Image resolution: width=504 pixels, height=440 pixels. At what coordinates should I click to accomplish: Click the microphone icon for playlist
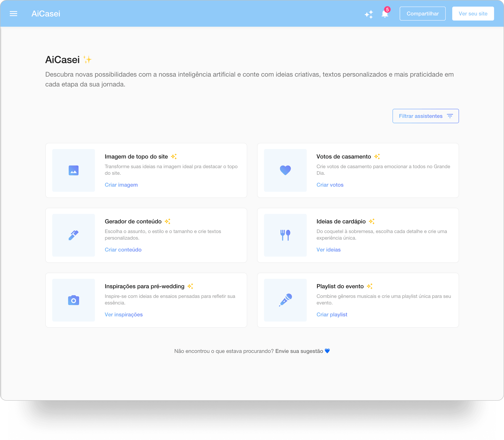[x=285, y=300]
